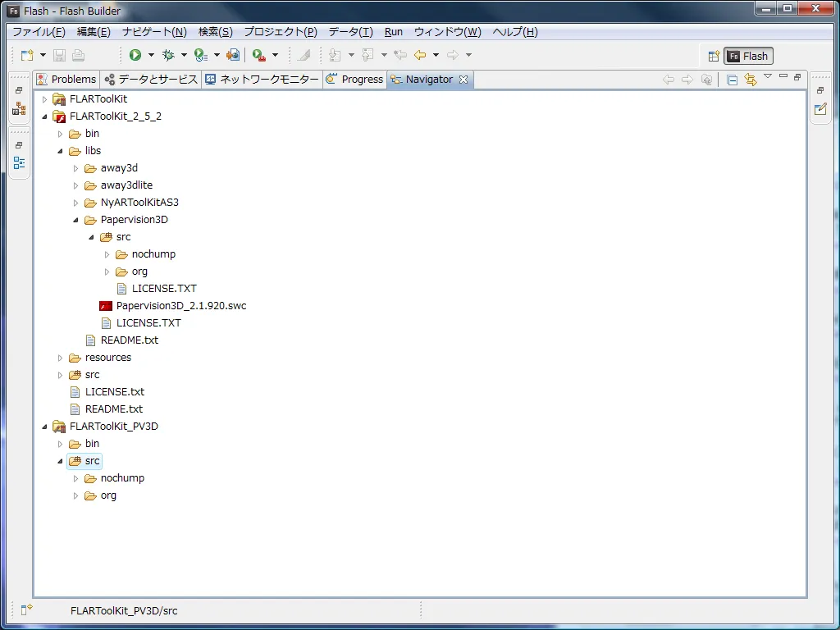Collapse the FLARToolKit_PV3D project node
This screenshot has width=840, height=630.
tap(45, 427)
